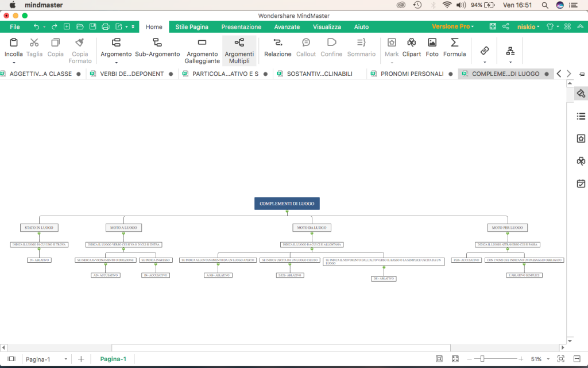Switch to the Presentazione ribbon tab
The height and width of the screenshot is (368, 588).
coord(241,26)
